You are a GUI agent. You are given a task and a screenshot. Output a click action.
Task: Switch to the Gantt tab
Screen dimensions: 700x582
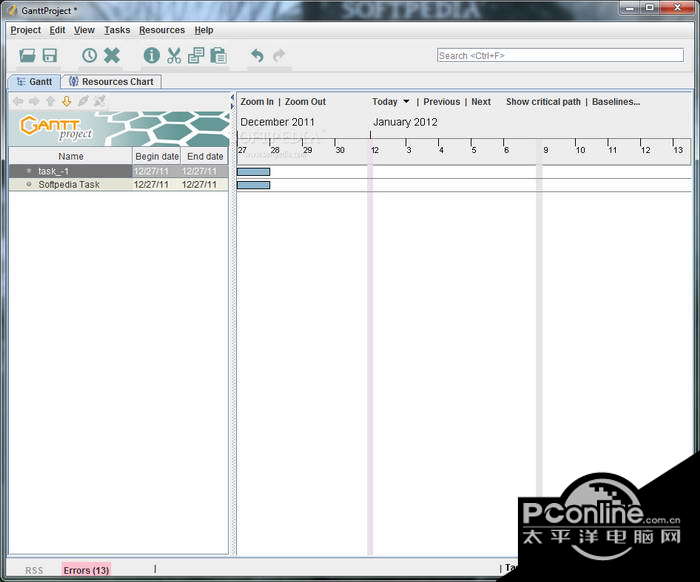pos(34,82)
